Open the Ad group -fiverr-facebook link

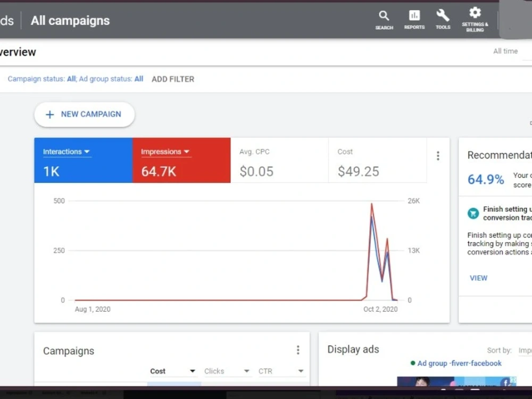coord(459,363)
